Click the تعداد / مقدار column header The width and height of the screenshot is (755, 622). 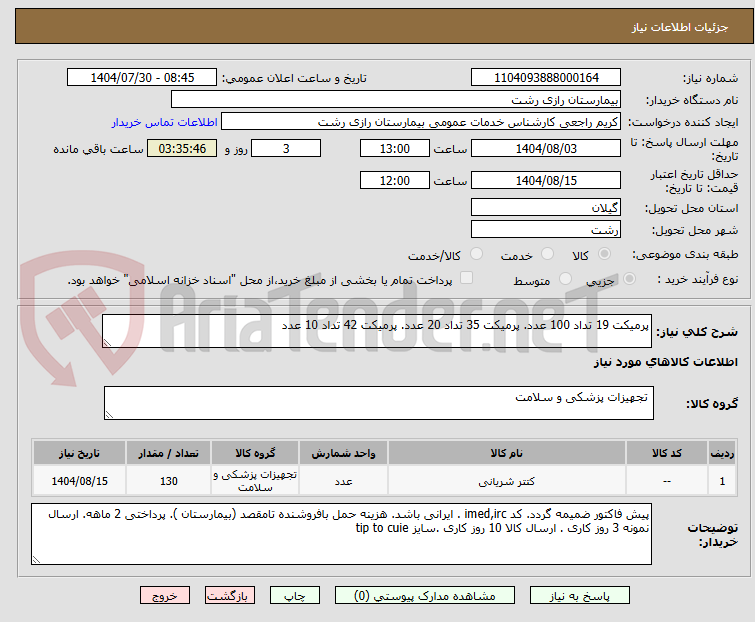169,453
